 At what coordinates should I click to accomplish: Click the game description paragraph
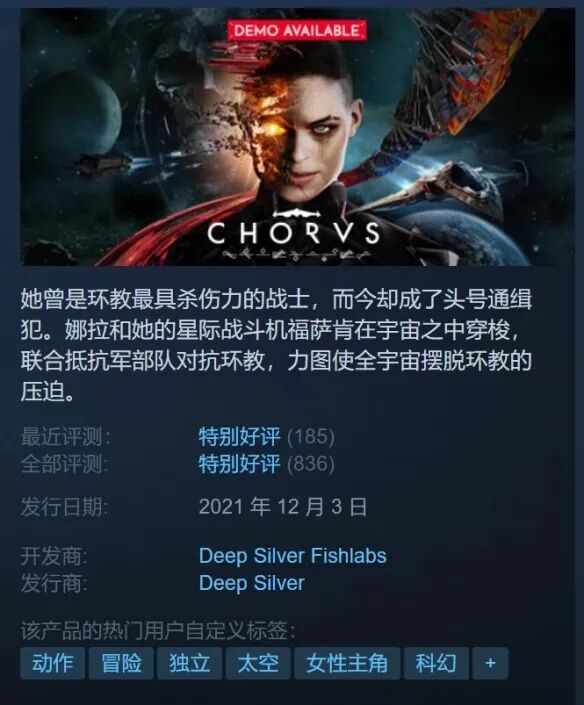276,346
